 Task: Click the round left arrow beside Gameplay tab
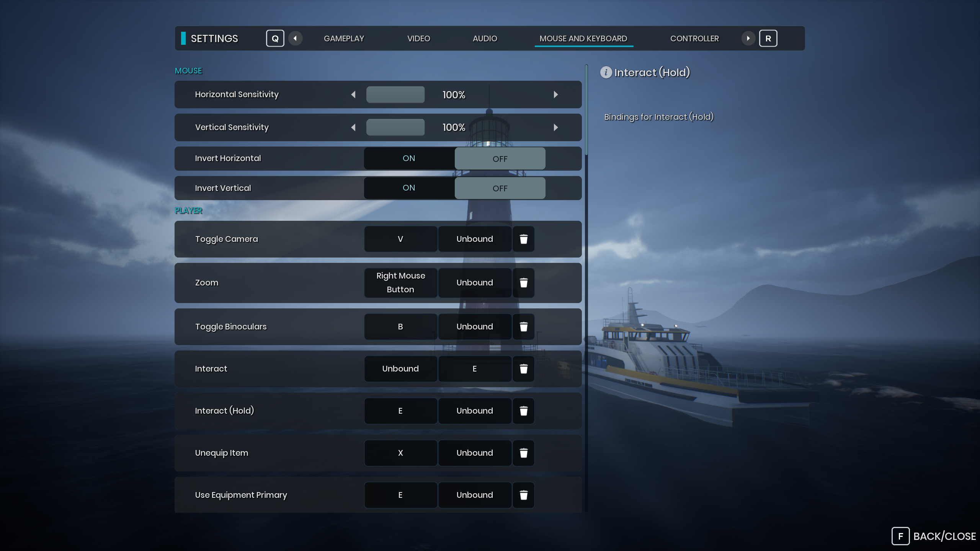tap(295, 38)
